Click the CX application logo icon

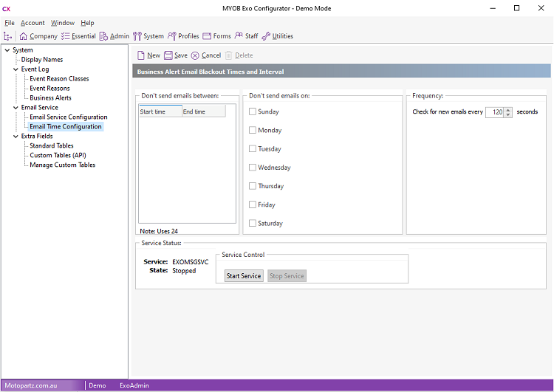[x=7, y=9]
